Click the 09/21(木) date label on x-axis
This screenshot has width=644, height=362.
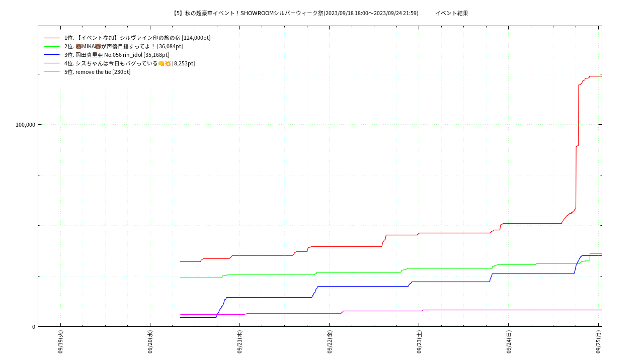point(239,342)
